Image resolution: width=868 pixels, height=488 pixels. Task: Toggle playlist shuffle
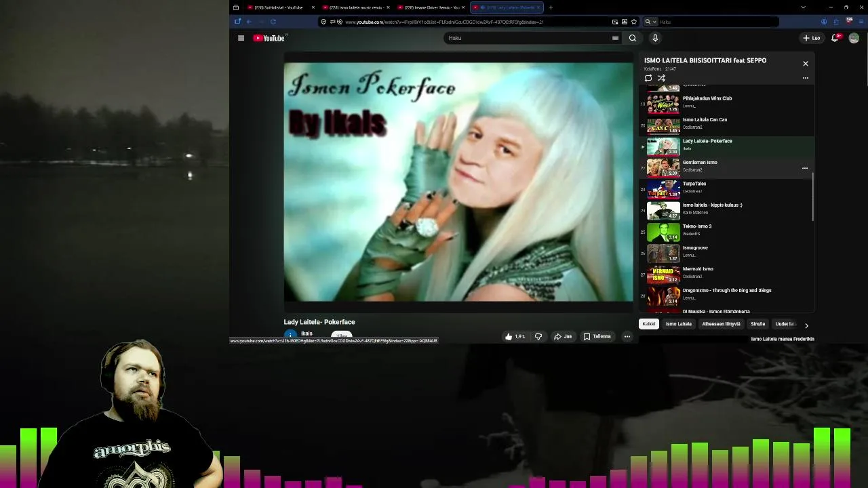[661, 78]
